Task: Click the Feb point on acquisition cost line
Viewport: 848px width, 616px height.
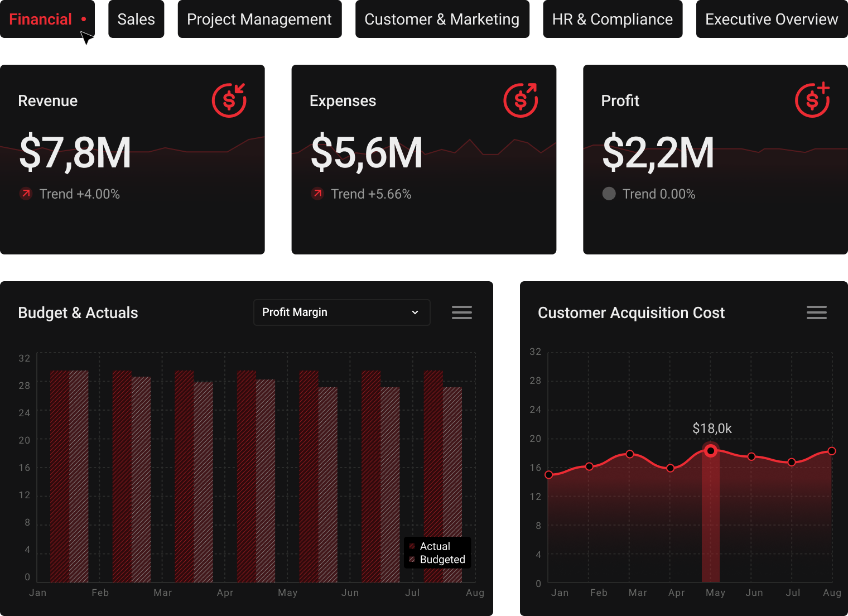Action: [589, 466]
